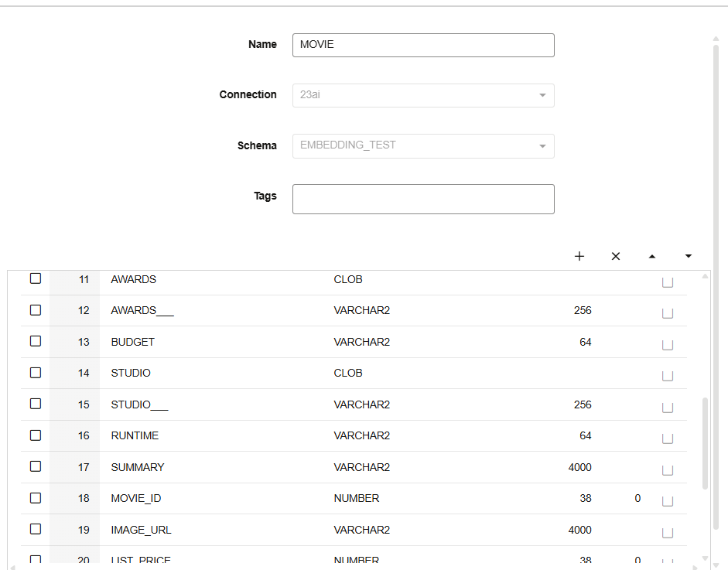Tick the checkbox for row 13 BUDGET
The image size is (728, 587).
tap(36, 341)
